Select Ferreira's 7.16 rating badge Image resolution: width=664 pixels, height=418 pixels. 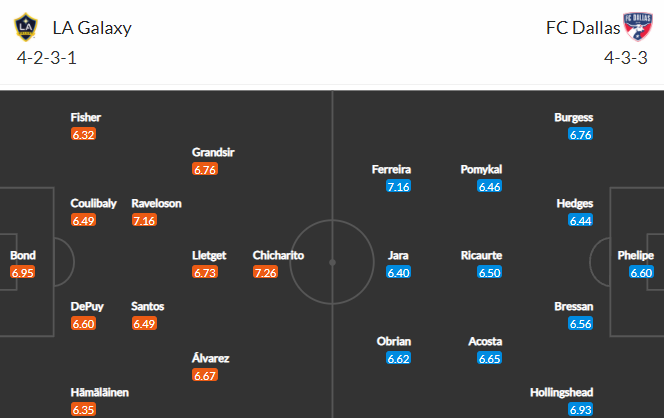[398, 186]
